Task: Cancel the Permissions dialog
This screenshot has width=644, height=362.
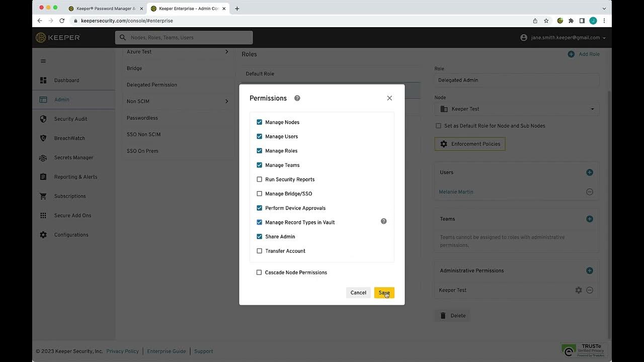Action: pos(358,293)
